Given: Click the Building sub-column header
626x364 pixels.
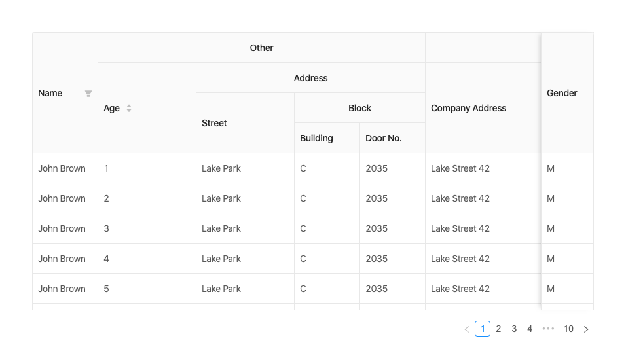Looking at the screenshot, I should click(316, 138).
